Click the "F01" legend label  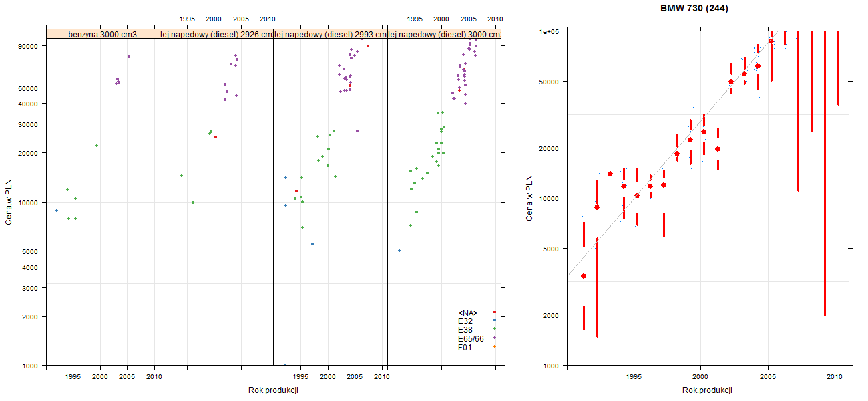[x=465, y=348]
